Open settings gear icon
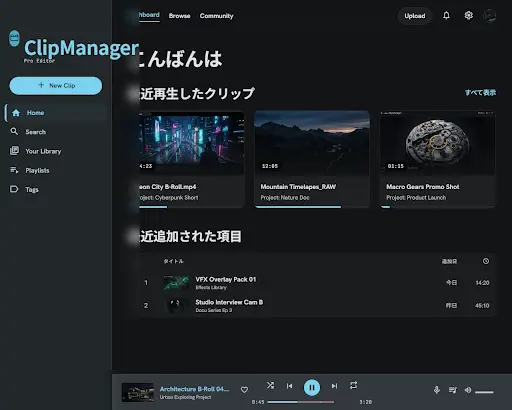This screenshot has height=410, width=512. [x=468, y=15]
